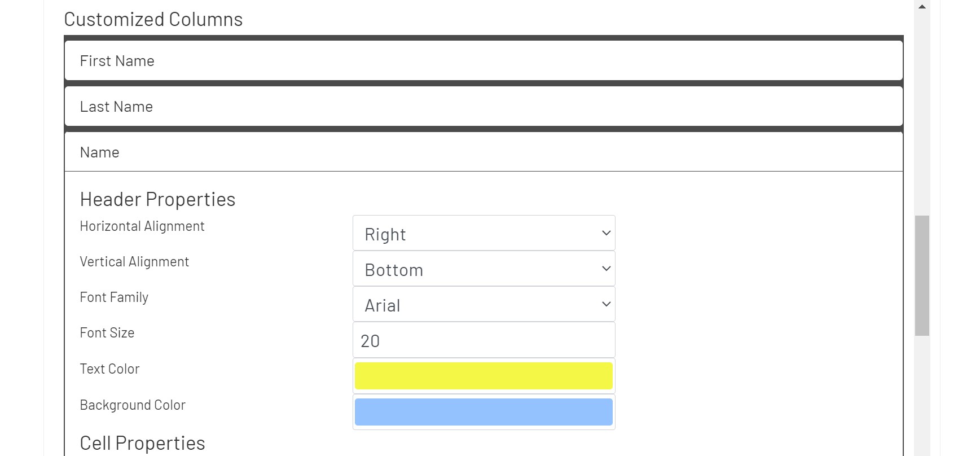Click the Font Size field containing 20
The width and height of the screenshot is (980, 456).
click(x=484, y=340)
